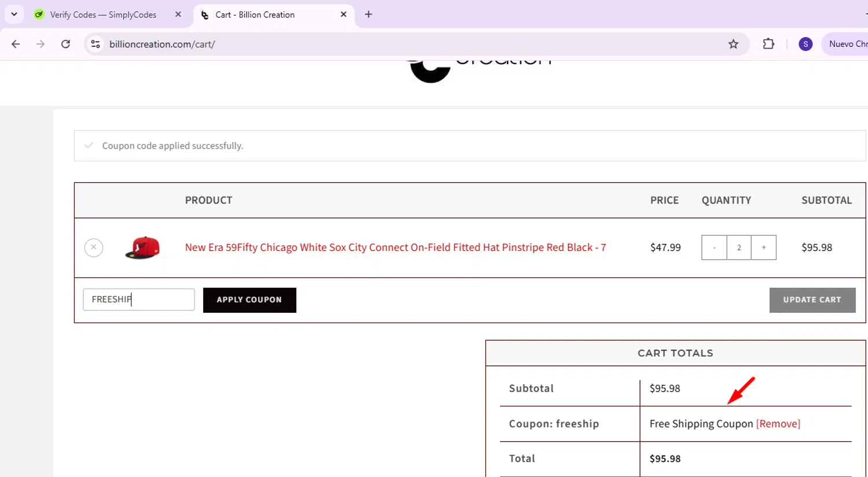Click the Nuevo Chrome update button
The width and height of the screenshot is (868, 477).
pyautogui.click(x=845, y=44)
